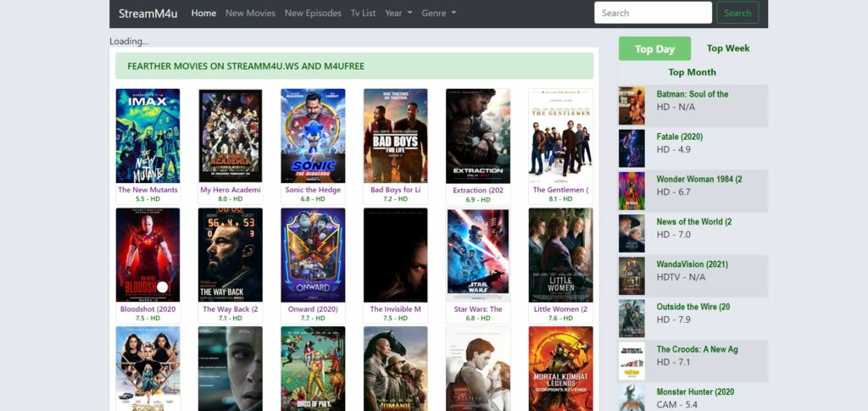This screenshot has height=411, width=868.
Task: Click the Bloodshot (2020 title link
Action: [147, 309]
